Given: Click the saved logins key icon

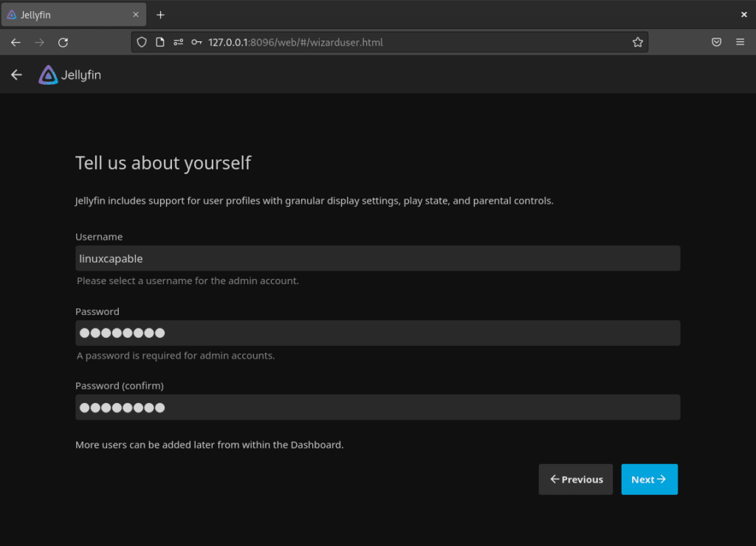Looking at the screenshot, I should 196,42.
